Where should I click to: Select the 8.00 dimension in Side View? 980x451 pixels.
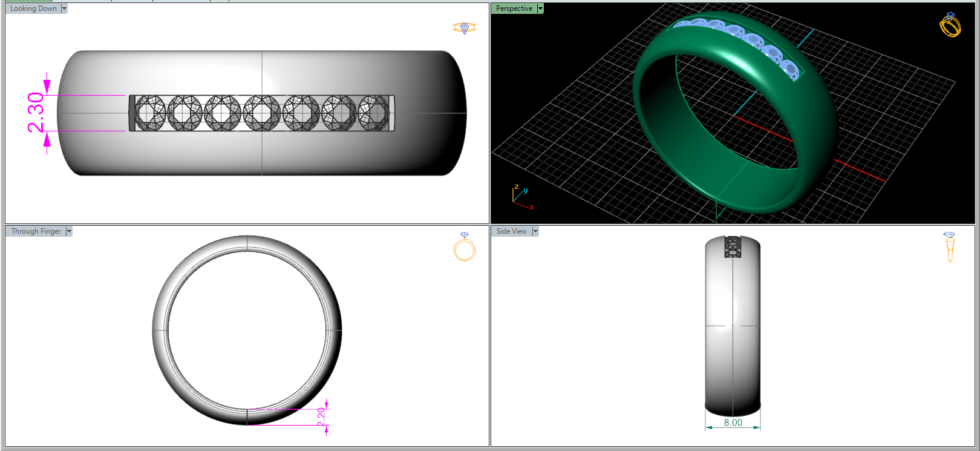733,423
